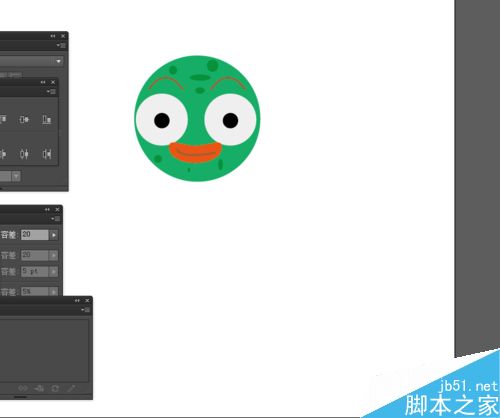Click the horizontal distribute right icon
Viewport: 500px width, 418px height.
click(x=47, y=154)
